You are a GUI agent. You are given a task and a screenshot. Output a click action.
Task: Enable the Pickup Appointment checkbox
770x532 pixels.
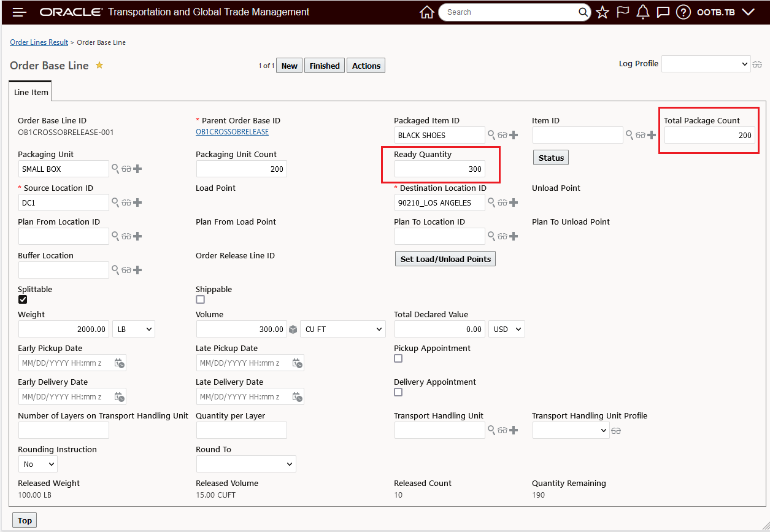point(398,358)
